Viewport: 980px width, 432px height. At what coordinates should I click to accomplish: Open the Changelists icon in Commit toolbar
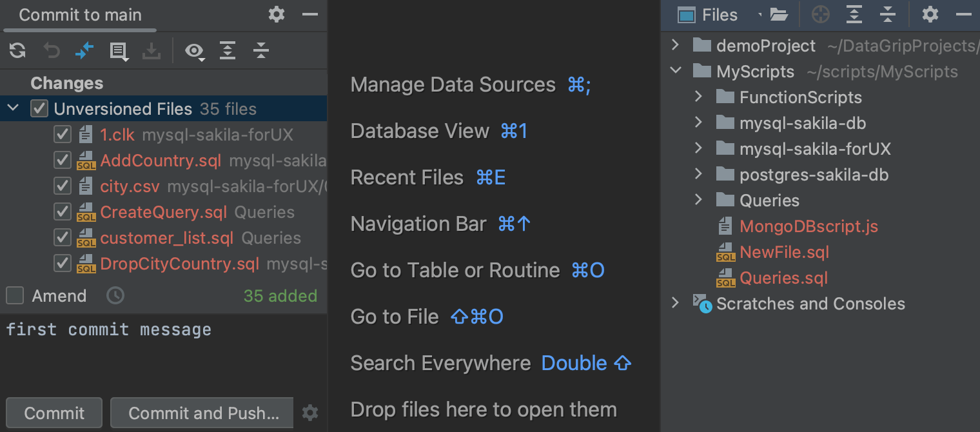point(119,52)
